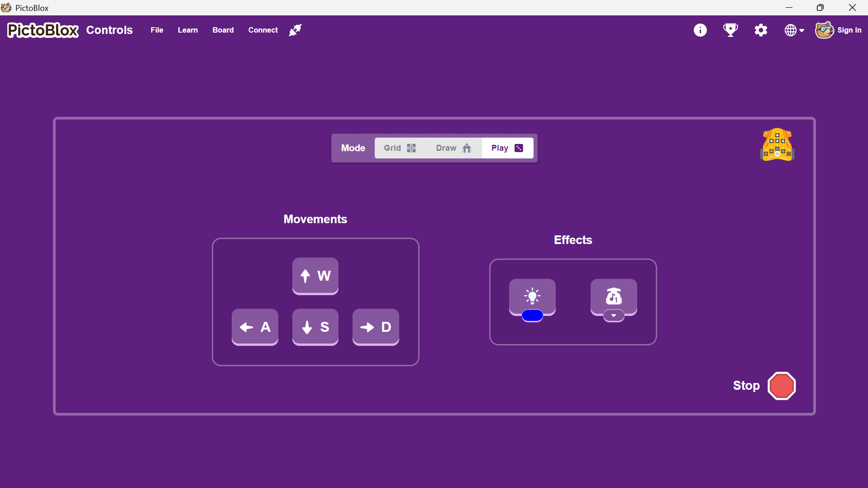Viewport: 868px width, 488px height.
Task: Open the Board menu
Action: click(x=223, y=30)
